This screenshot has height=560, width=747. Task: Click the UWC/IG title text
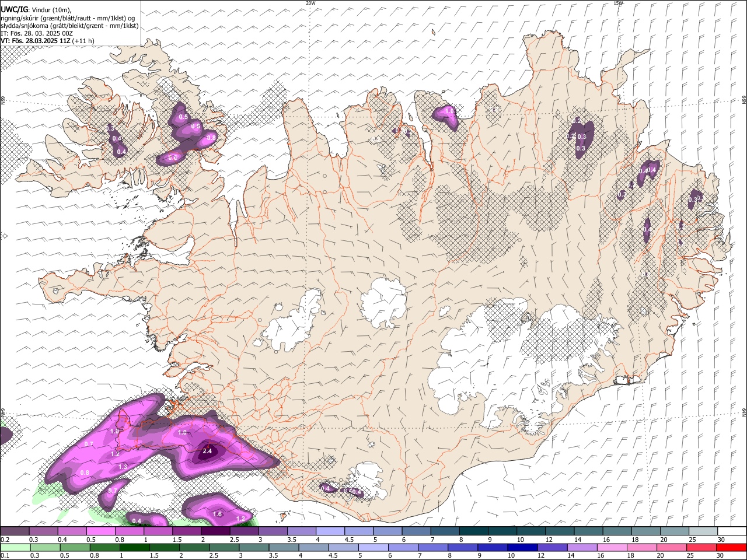[x=14, y=10]
